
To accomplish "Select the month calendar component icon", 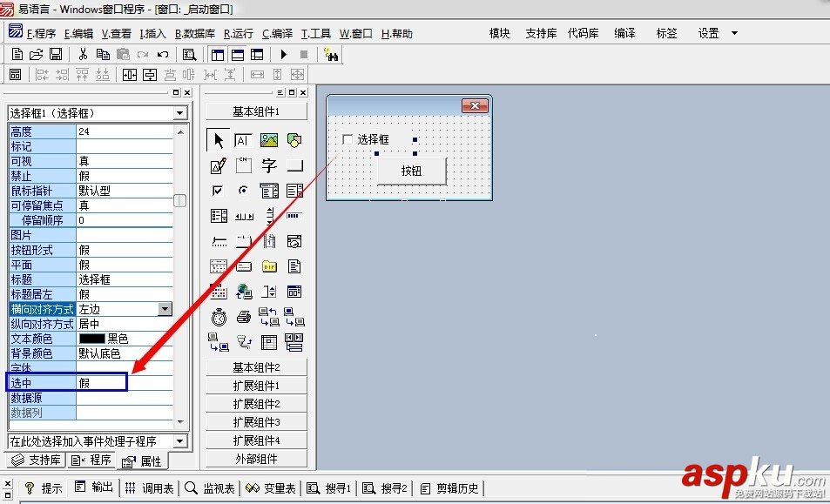I will click(x=218, y=292).
